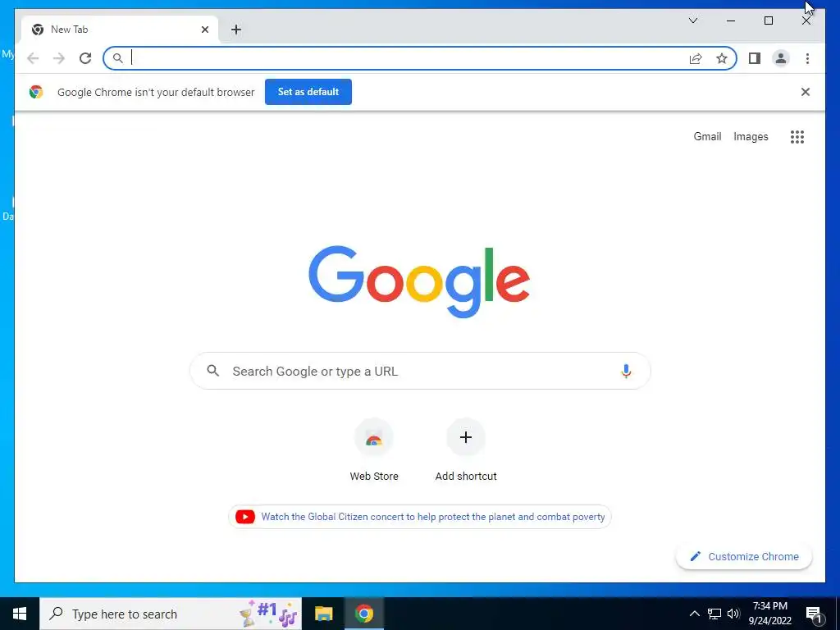Click the Google logo
The height and width of the screenshot is (630, 840).
(x=419, y=281)
